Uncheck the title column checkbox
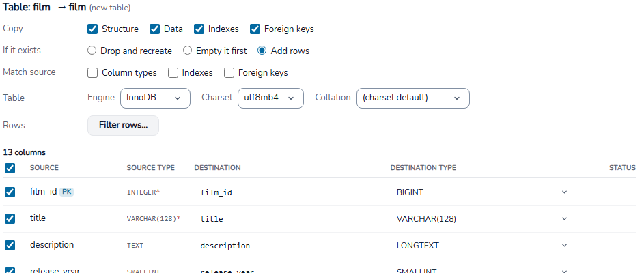 10,218
